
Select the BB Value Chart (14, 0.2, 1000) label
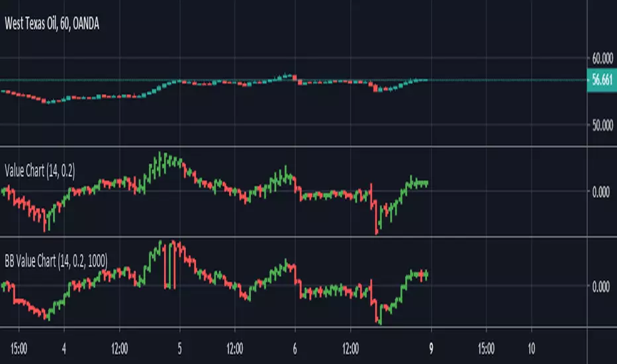(56, 261)
